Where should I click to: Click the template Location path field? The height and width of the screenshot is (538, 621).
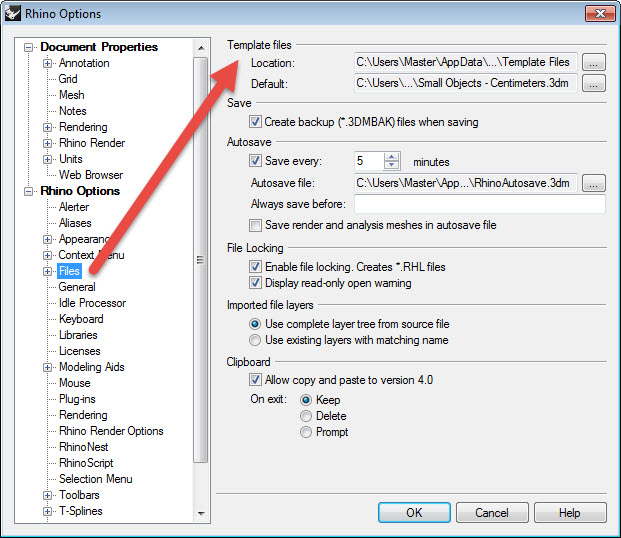(x=466, y=62)
